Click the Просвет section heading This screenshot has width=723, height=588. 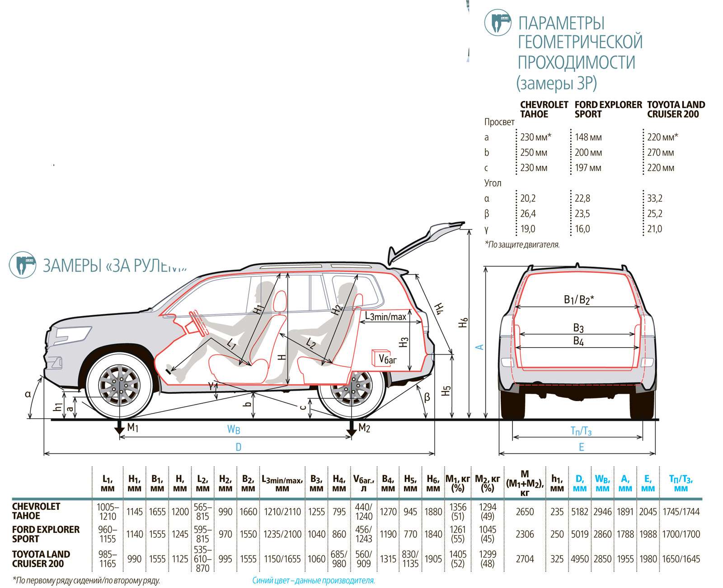(499, 122)
